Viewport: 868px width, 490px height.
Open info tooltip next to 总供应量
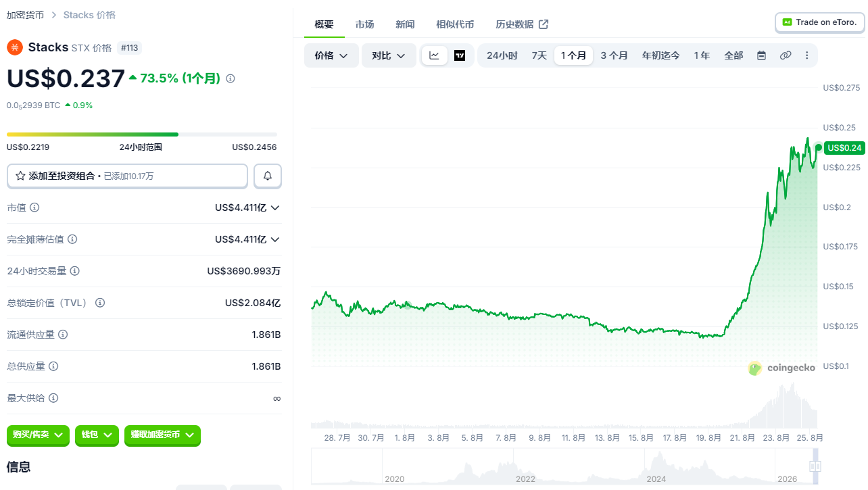click(53, 366)
